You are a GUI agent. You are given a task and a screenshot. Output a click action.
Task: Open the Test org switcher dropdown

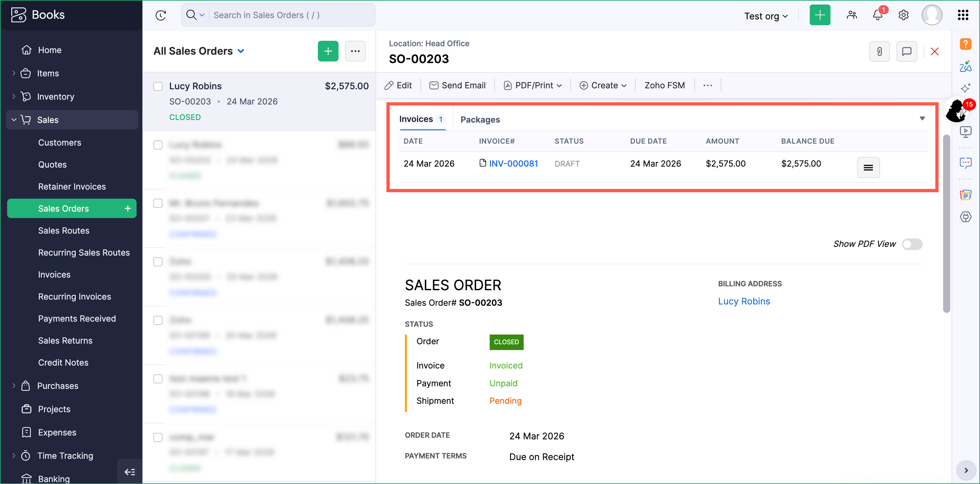(x=766, y=16)
